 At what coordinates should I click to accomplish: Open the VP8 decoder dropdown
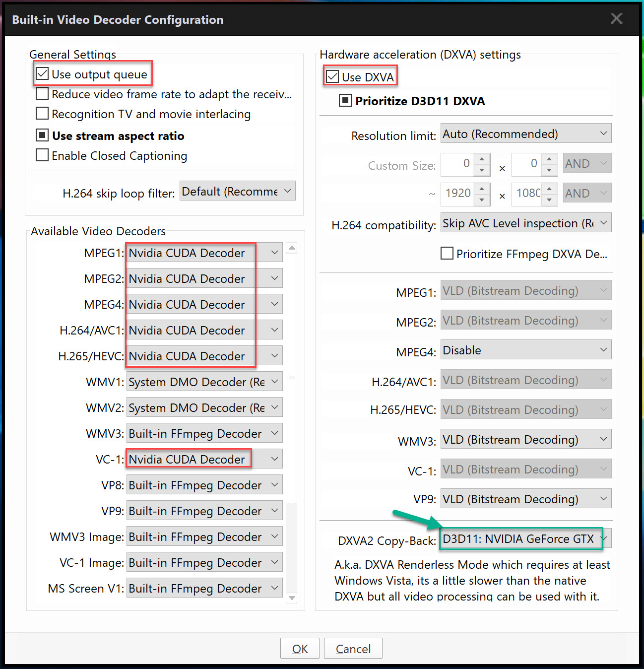[x=204, y=485]
